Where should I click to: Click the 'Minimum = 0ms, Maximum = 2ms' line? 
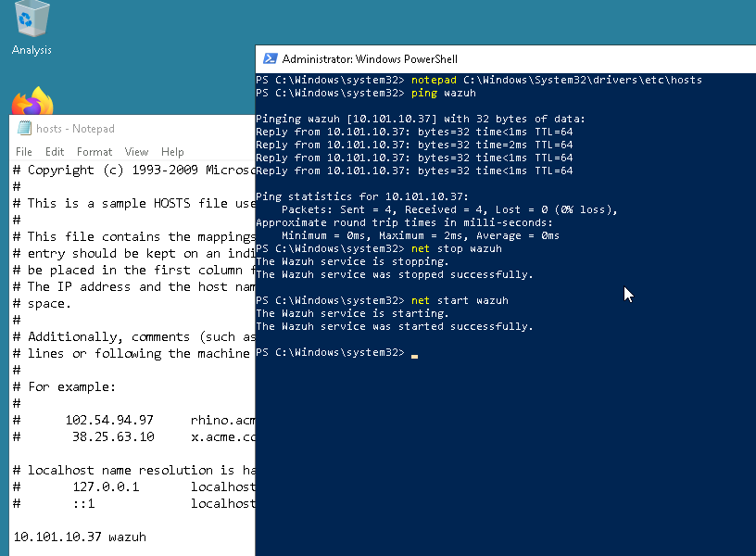421,235
